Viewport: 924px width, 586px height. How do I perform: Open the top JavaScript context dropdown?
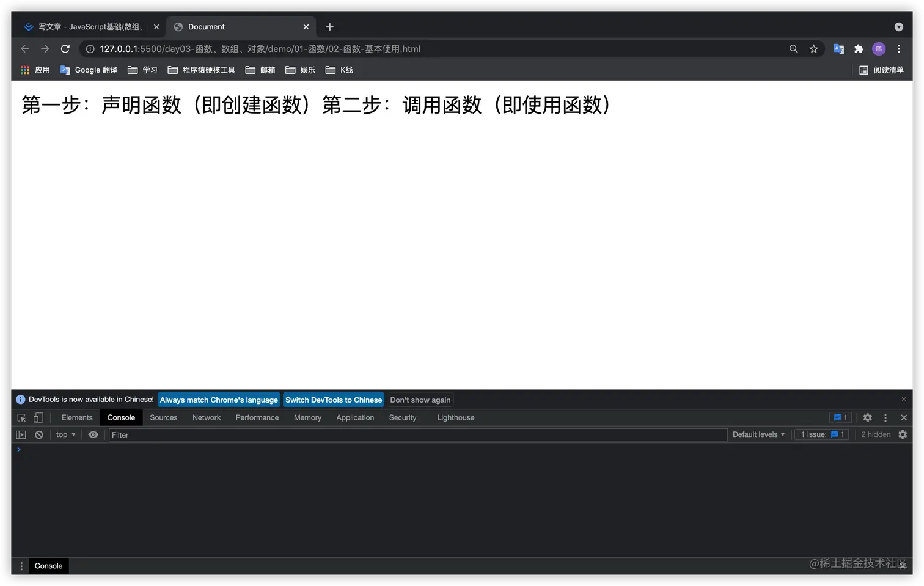tap(65, 435)
